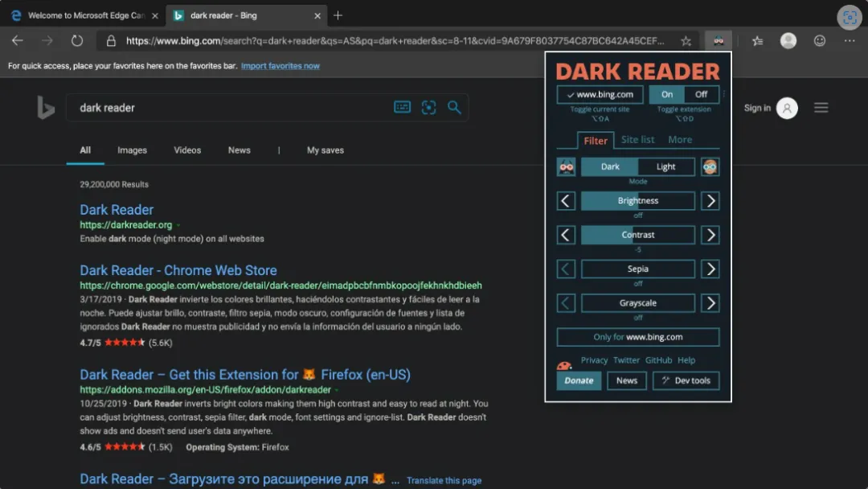The image size is (868, 489).
Task: Decrease Contrast with left arrow
Action: click(566, 235)
